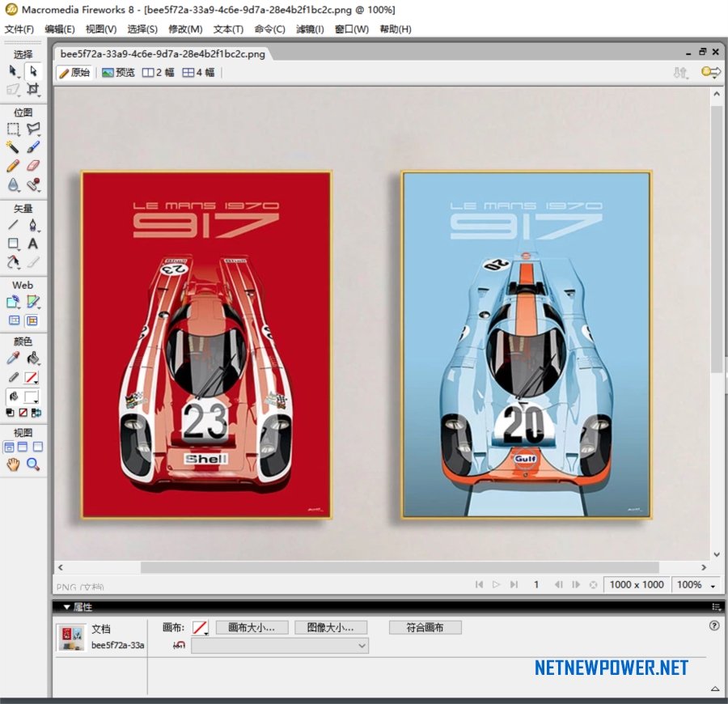Click the horizontal scrollbar thumb
Viewport: 728px width, 704px height.
point(400,567)
